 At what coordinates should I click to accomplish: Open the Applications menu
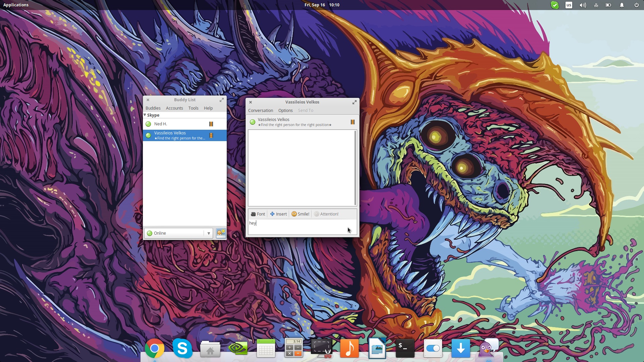point(16,5)
